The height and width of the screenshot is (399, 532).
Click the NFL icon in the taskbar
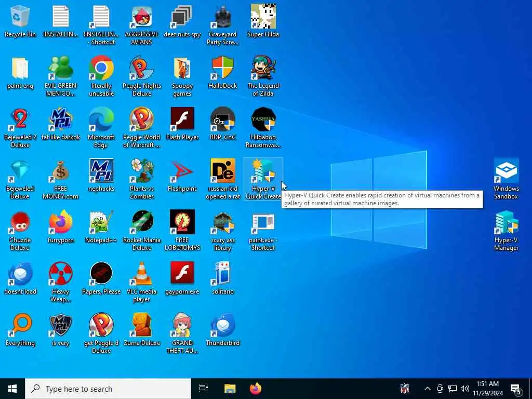(x=404, y=389)
